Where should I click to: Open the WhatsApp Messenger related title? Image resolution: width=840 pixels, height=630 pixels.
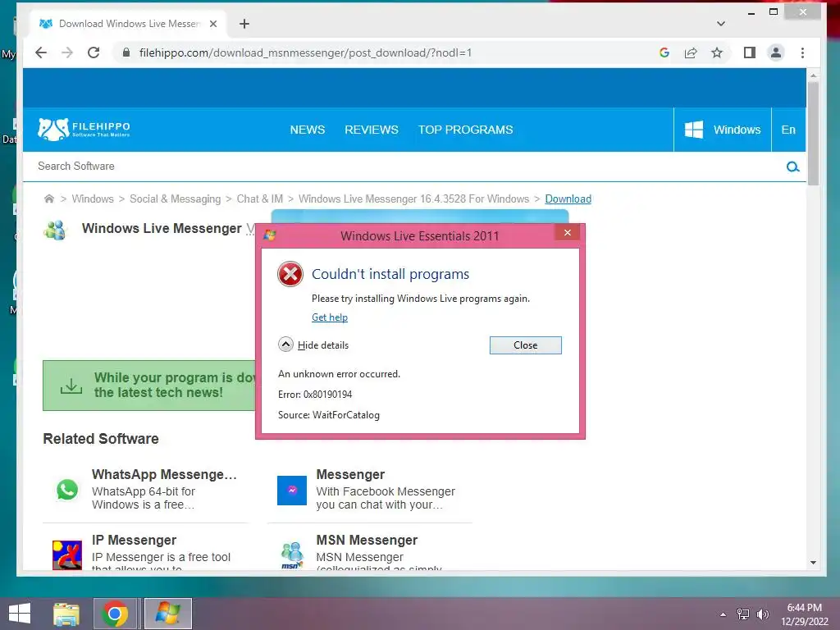[164, 475]
